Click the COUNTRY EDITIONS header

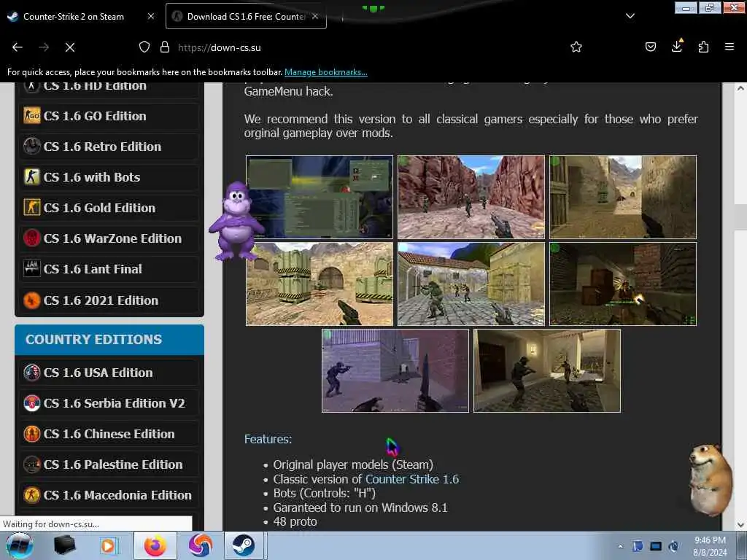click(x=109, y=340)
